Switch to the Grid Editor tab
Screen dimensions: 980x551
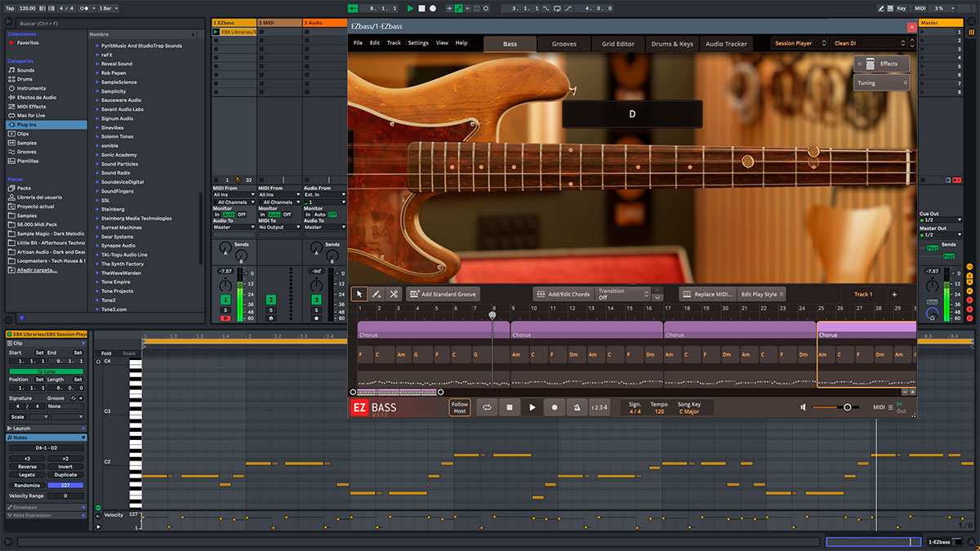coord(618,44)
